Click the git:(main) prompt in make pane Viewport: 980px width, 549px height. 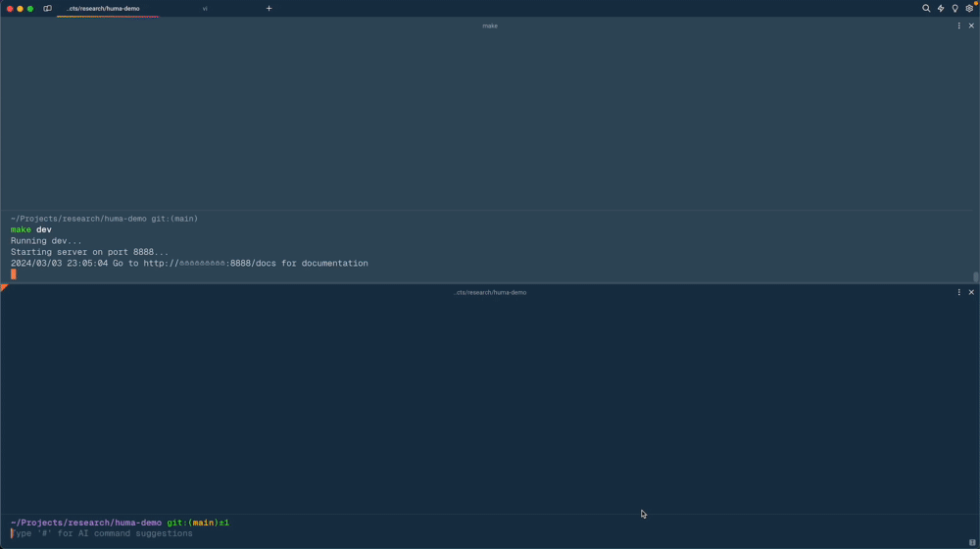coord(174,219)
